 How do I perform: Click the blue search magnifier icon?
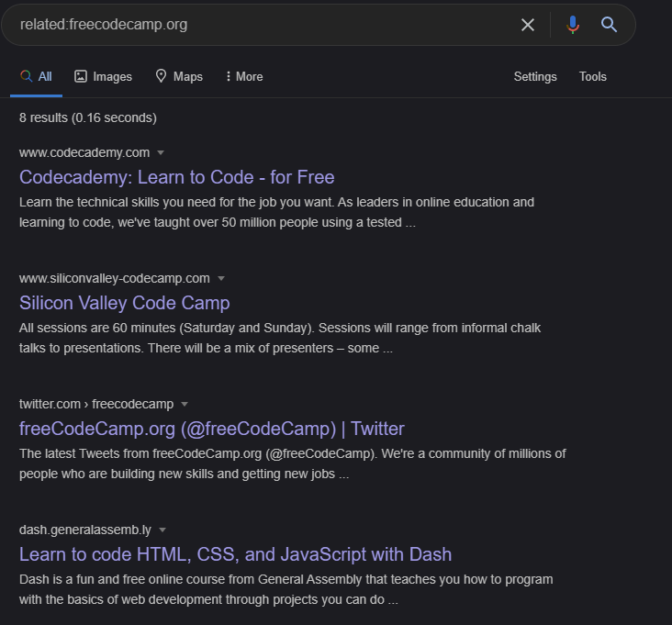click(609, 25)
